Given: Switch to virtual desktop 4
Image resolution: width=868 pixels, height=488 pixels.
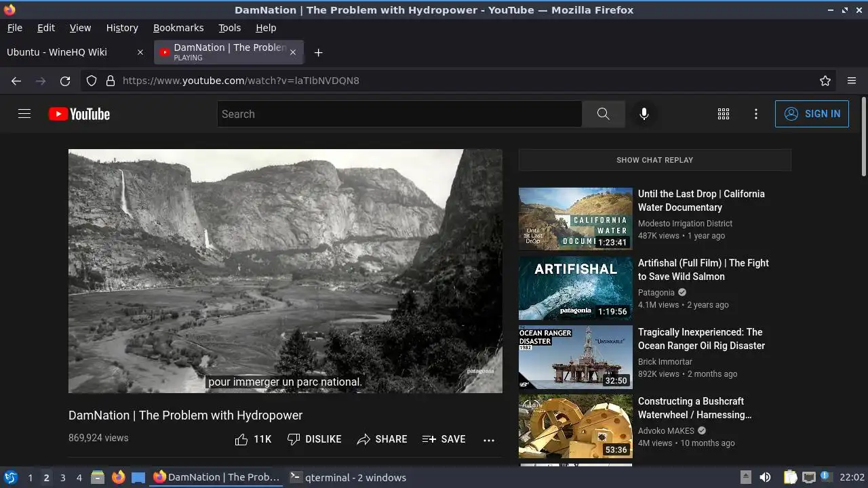Looking at the screenshot, I should pos(79,477).
